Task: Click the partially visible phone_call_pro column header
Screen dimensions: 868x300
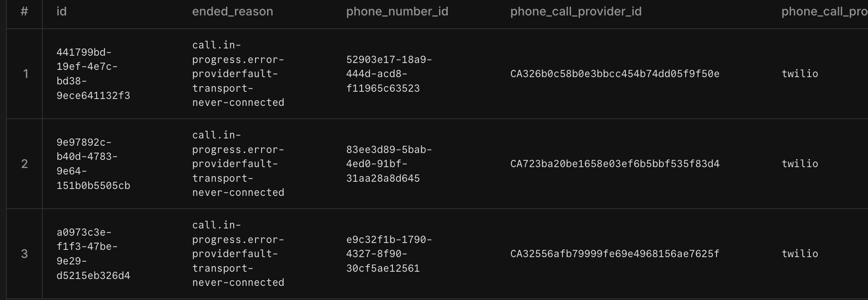Action: point(824,12)
